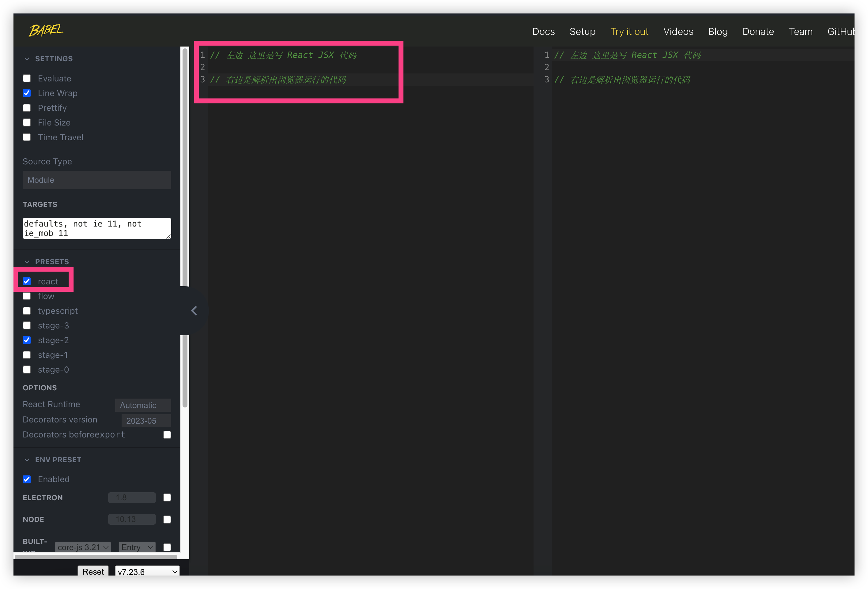The image size is (868, 589).
Task: Open the Source Type Module dropdown
Action: pos(97,180)
